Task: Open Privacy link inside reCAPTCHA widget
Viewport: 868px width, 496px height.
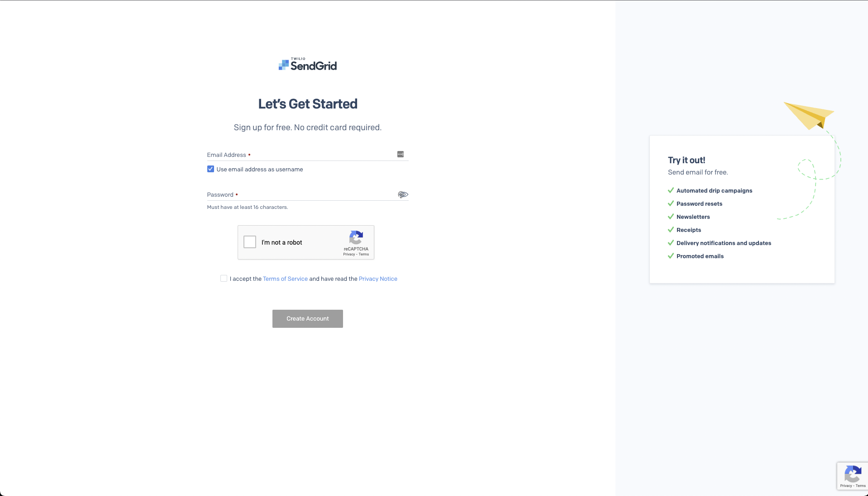Action: (348, 255)
